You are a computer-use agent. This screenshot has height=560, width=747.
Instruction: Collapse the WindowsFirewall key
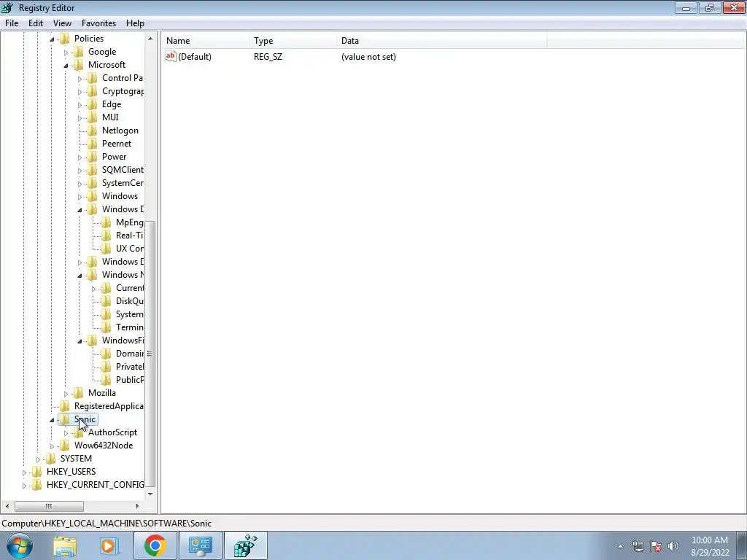click(x=80, y=341)
